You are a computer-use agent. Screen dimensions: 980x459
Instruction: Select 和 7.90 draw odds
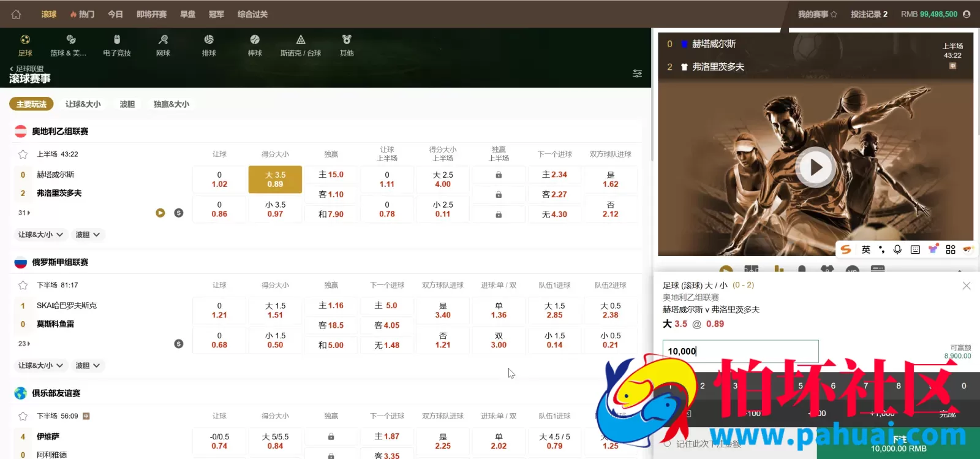pyautogui.click(x=331, y=214)
